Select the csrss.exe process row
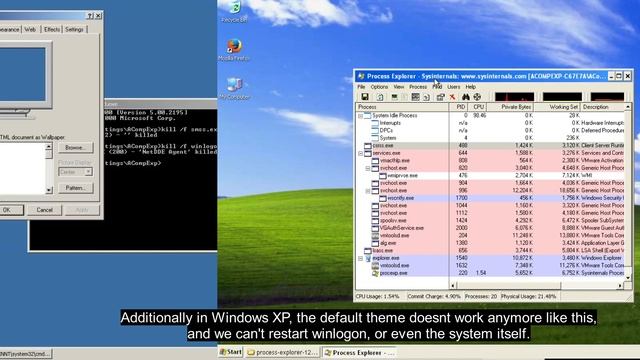The width and height of the screenshot is (640, 360). [490, 146]
